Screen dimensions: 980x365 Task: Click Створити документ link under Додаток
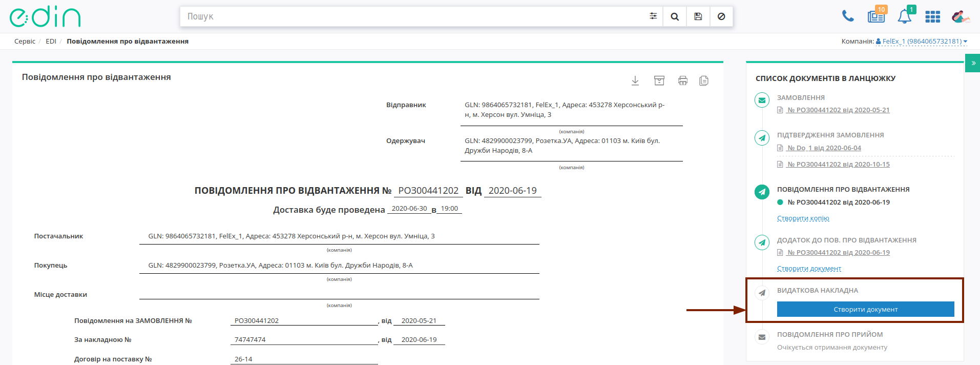(x=809, y=269)
